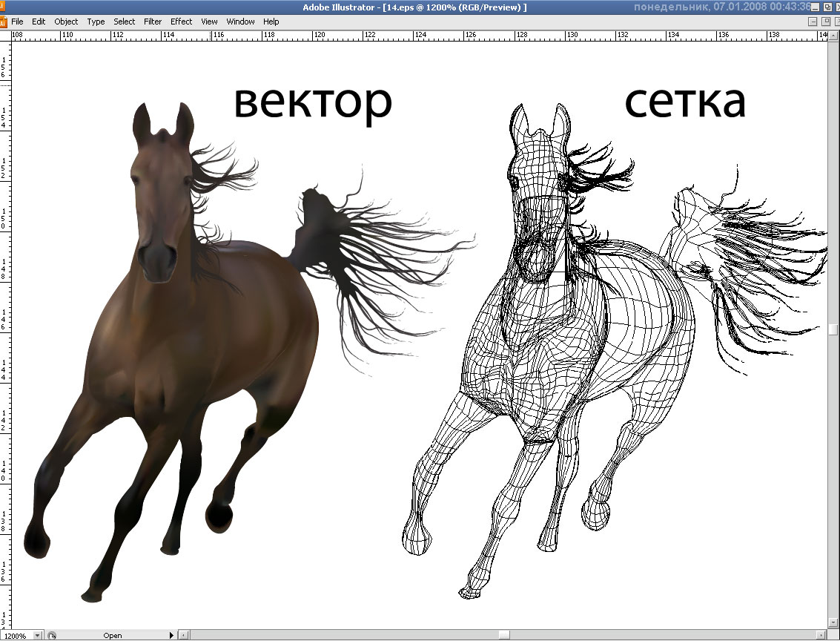Expand the status bar display options arrow
The height and width of the screenshot is (641, 840).
pos(171,636)
